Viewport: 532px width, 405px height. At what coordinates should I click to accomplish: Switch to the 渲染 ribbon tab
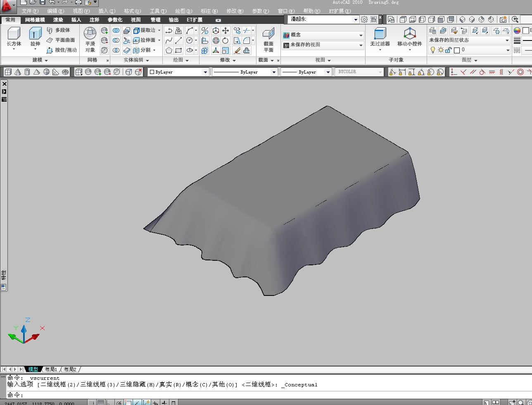tap(58, 20)
